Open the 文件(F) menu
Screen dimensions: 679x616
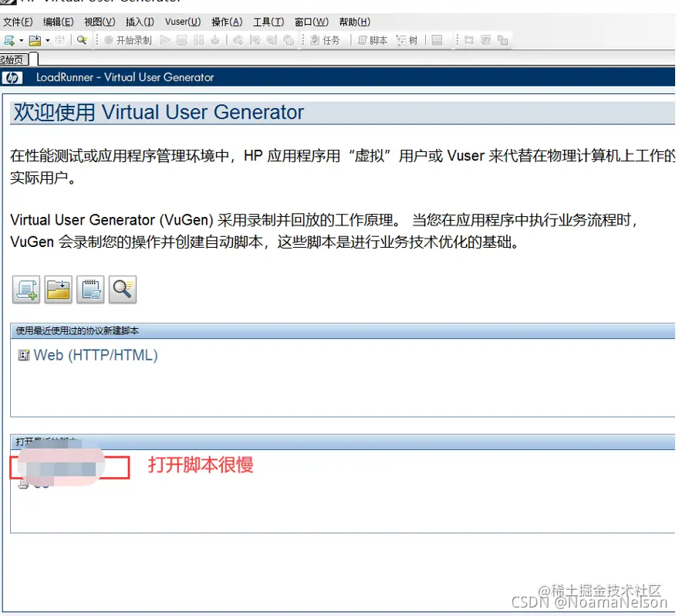coord(18,22)
